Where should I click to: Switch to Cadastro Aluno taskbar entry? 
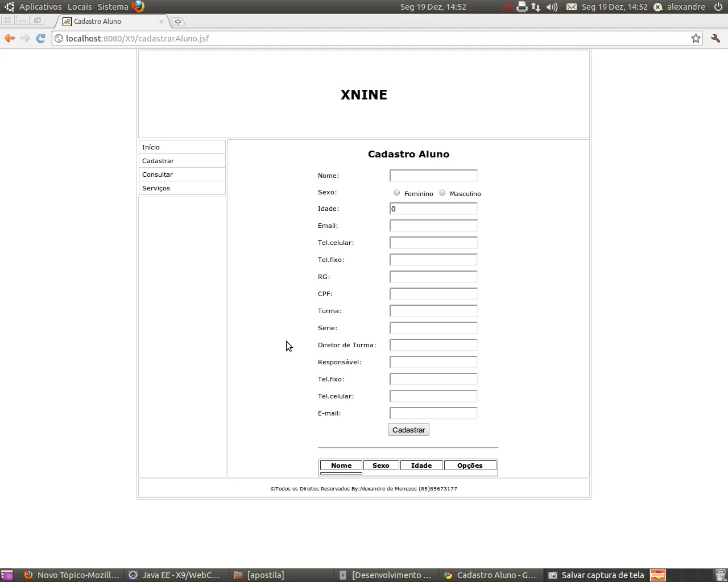(491, 575)
